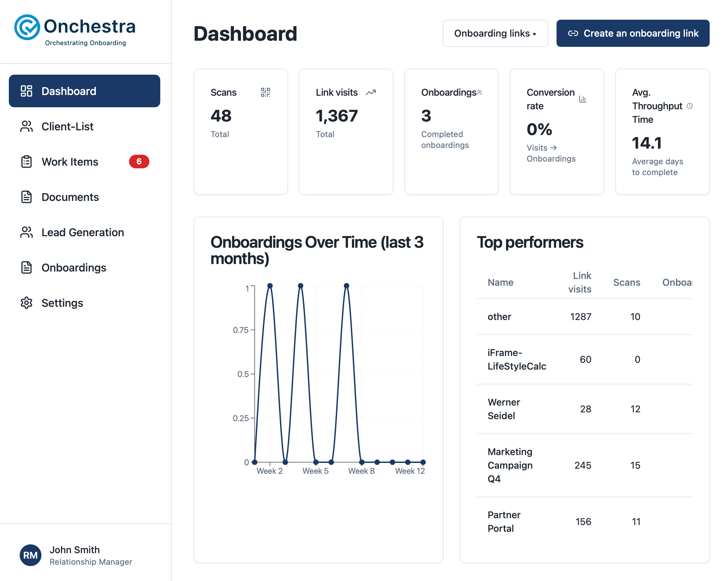Click the QR code icon on Scans card

point(265,92)
